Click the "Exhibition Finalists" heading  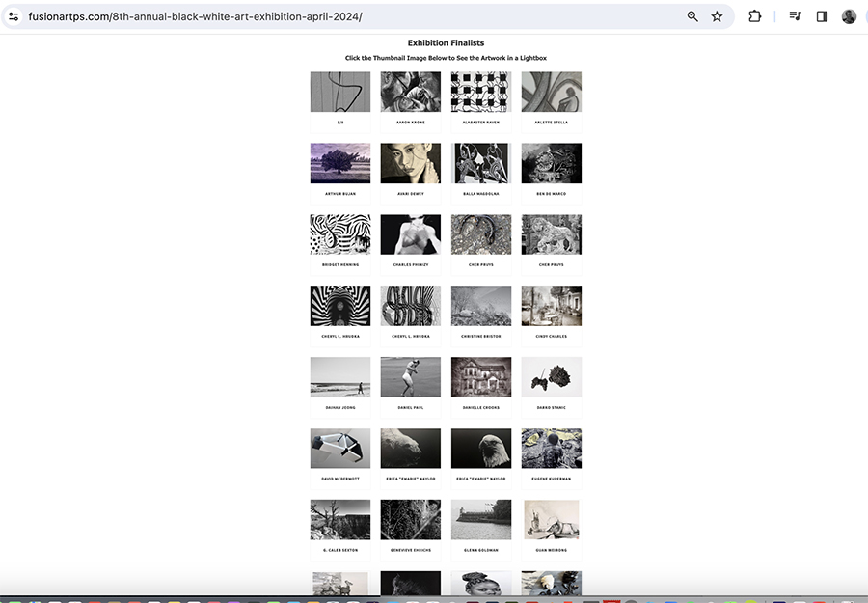coord(447,43)
